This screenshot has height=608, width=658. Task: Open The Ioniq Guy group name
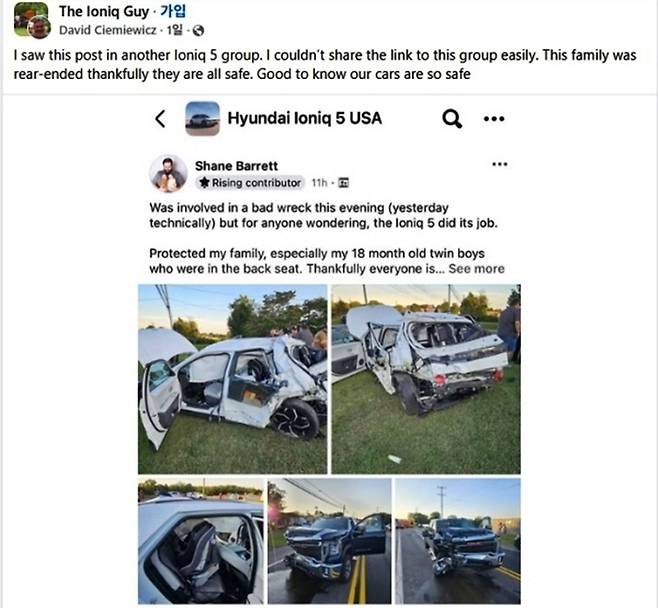[x=104, y=11]
